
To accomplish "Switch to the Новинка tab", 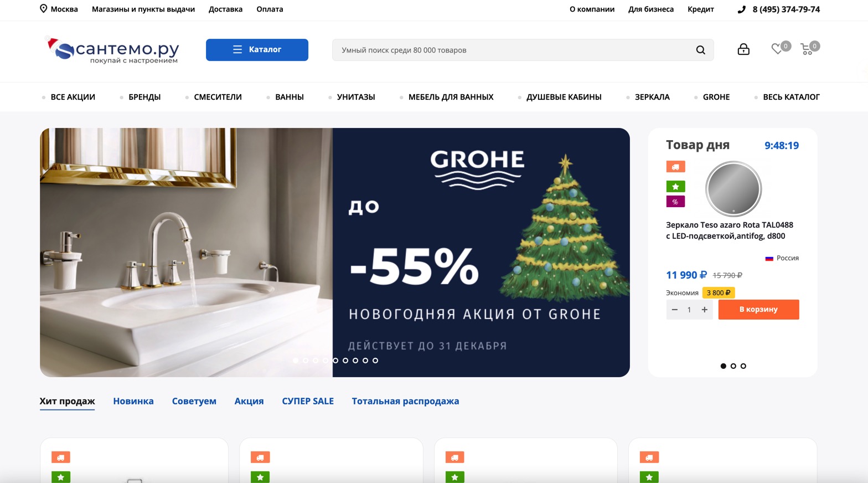I will coord(133,401).
